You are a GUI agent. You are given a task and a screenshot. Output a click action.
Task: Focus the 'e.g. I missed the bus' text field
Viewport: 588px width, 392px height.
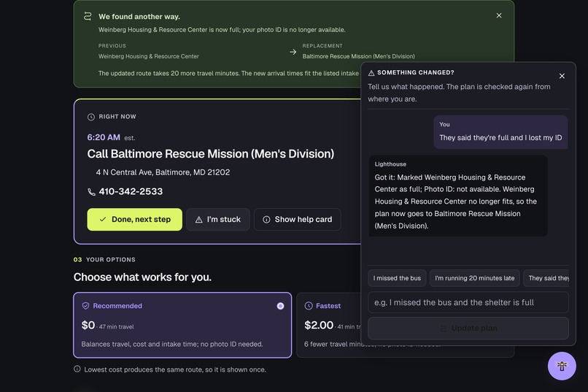[x=468, y=302]
